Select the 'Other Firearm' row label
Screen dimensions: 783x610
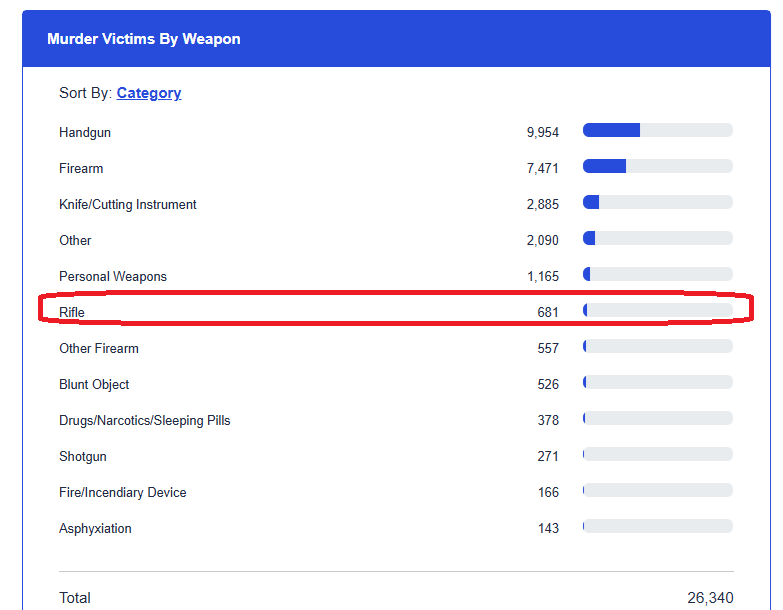[x=99, y=348]
